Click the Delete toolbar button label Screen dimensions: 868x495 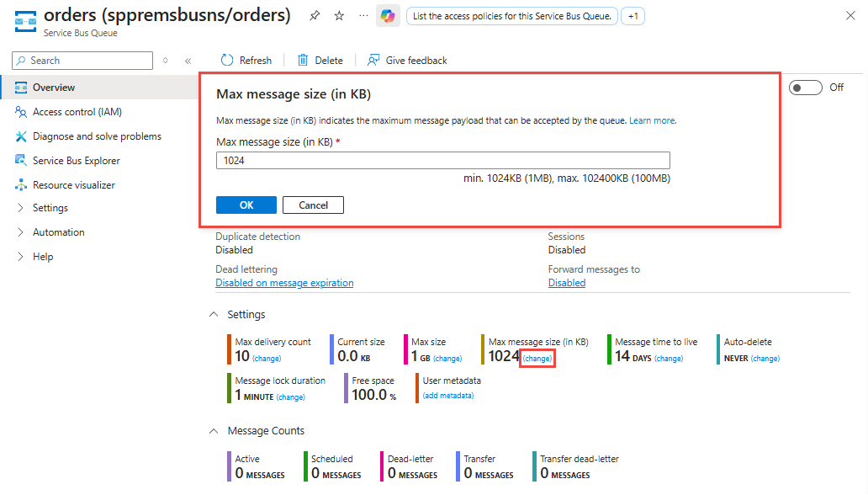pos(329,61)
